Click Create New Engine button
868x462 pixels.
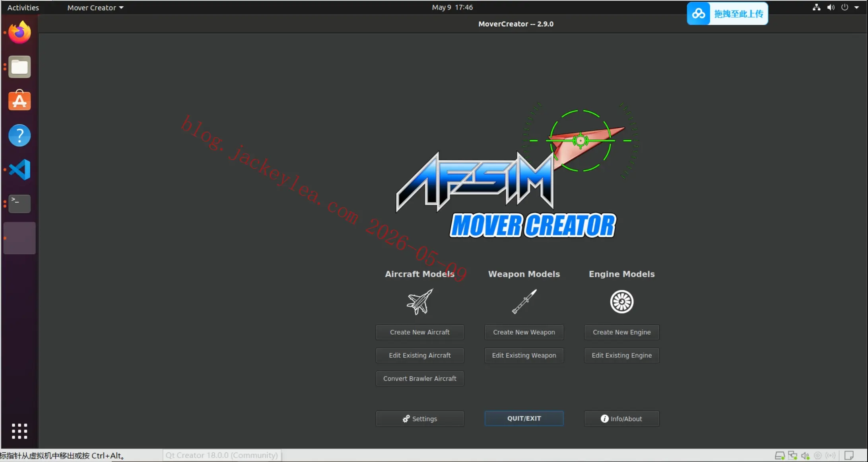click(x=621, y=332)
